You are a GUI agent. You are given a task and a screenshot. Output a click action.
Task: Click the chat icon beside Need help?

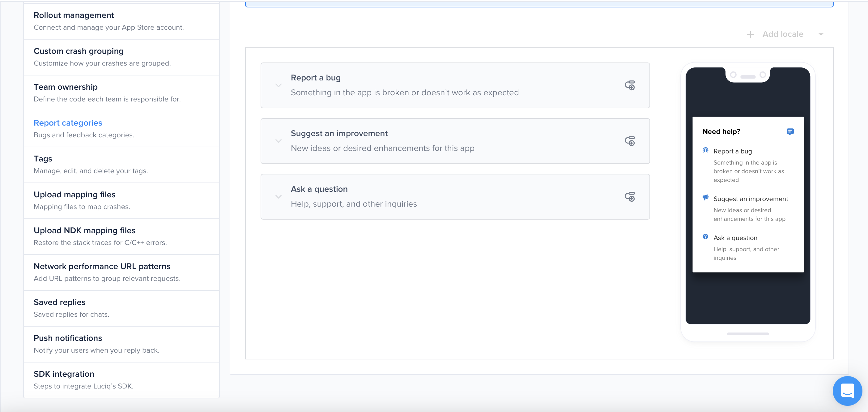[x=790, y=131]
